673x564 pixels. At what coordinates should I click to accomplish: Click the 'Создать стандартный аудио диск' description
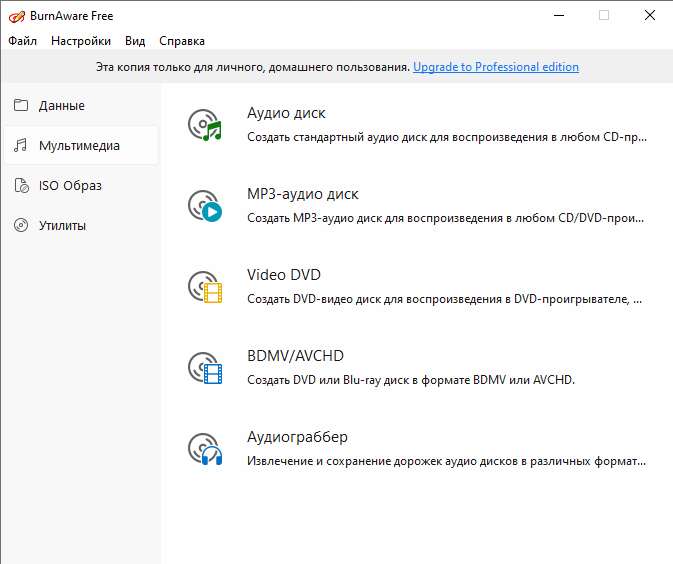point(446,137)
